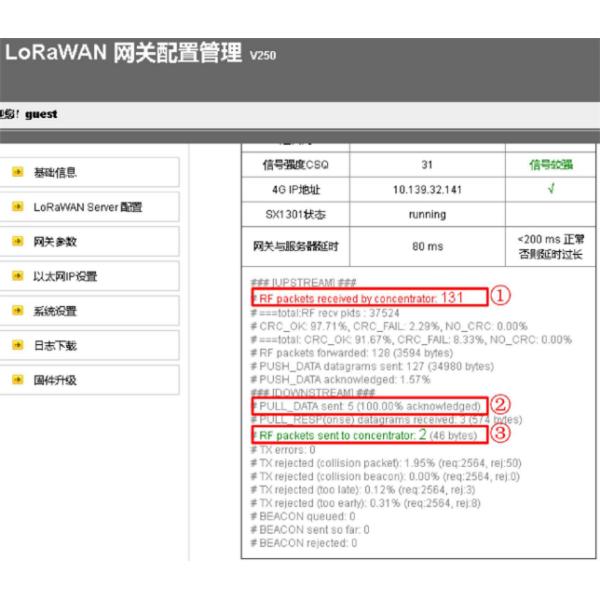Open the LoRaWAN Server 配置 page
Image resolution: width=600 pixels, height=600 pixels.
[88, 207]
